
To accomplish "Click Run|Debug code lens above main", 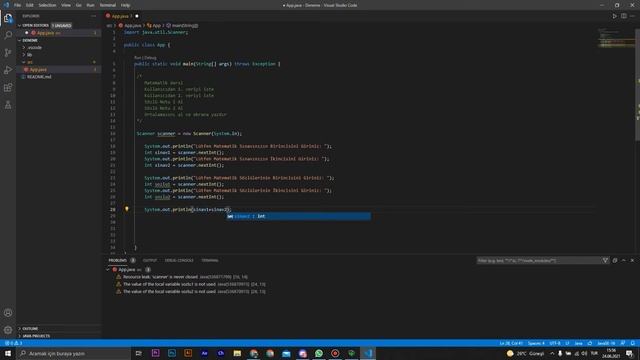I will pos(145,58).
